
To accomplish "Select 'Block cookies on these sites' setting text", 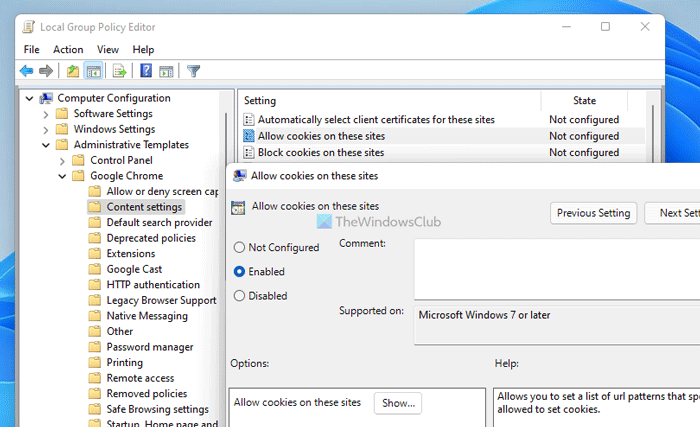I will click(x=321, y=153).
